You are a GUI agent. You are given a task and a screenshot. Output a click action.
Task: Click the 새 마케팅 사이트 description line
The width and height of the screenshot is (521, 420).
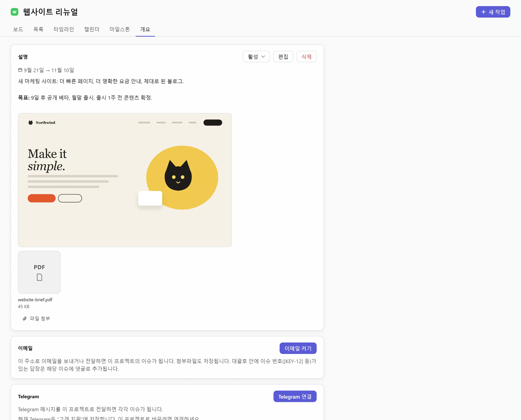click(101, 81)
